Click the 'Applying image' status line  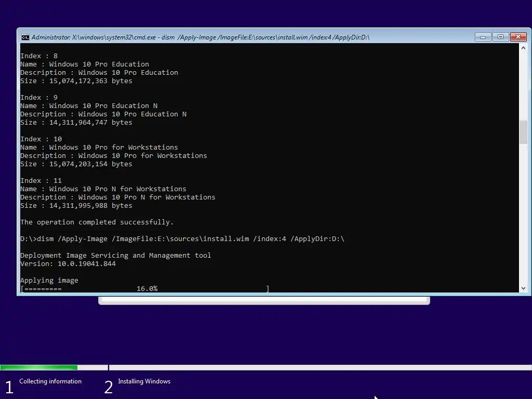[x=49, y=281]
